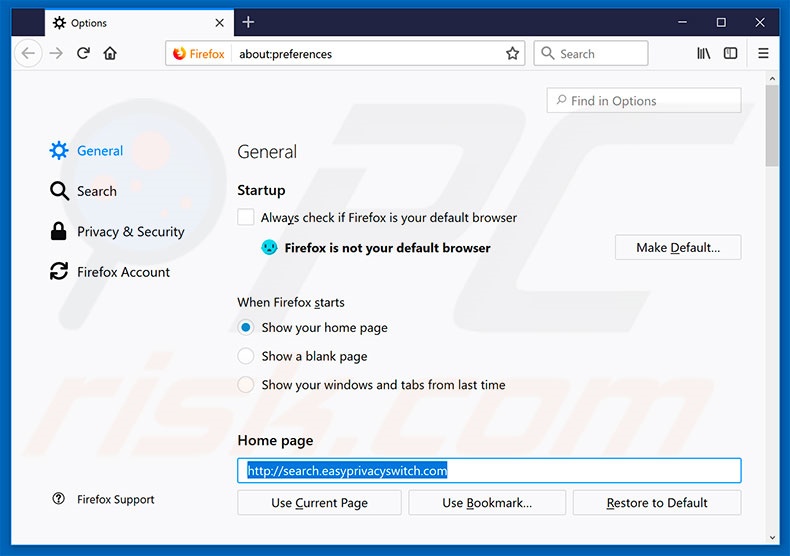Bookmark this page with the star icon
This screenshot has width=790, height=556.
click(x=512, y=53)
